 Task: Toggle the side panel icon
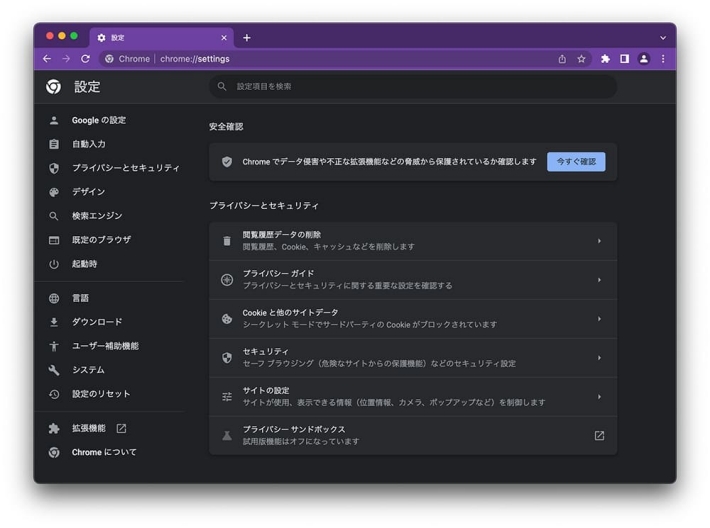pyautogui.click(x=624, y=59)
